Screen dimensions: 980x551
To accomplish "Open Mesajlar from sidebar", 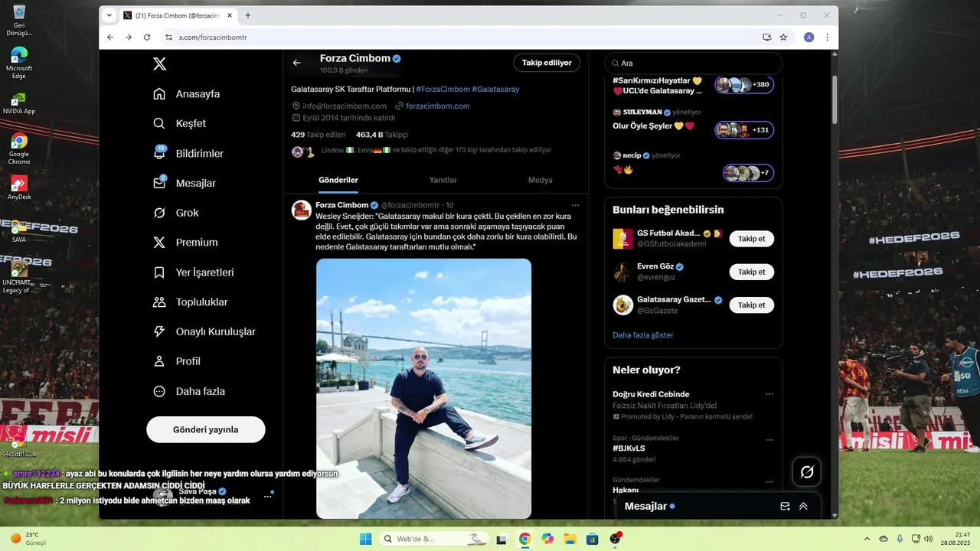I will click(185, 183).
